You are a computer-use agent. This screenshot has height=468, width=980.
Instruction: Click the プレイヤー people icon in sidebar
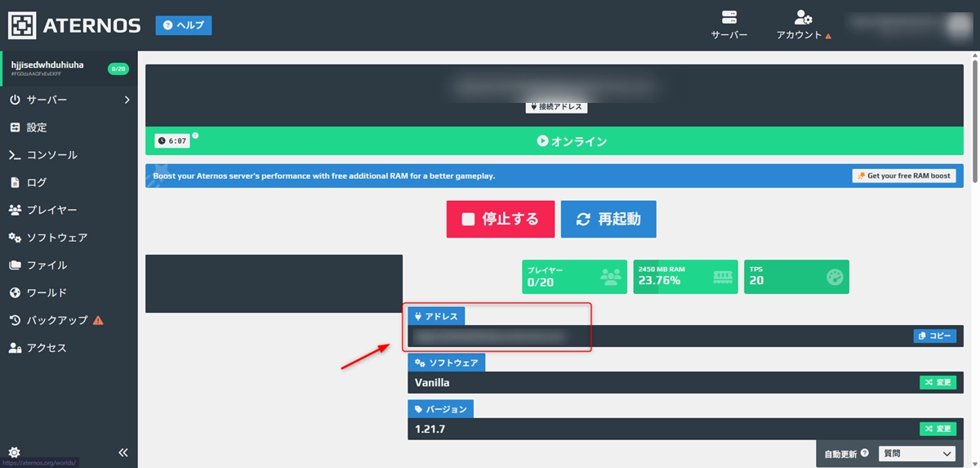tap(15, 210)
